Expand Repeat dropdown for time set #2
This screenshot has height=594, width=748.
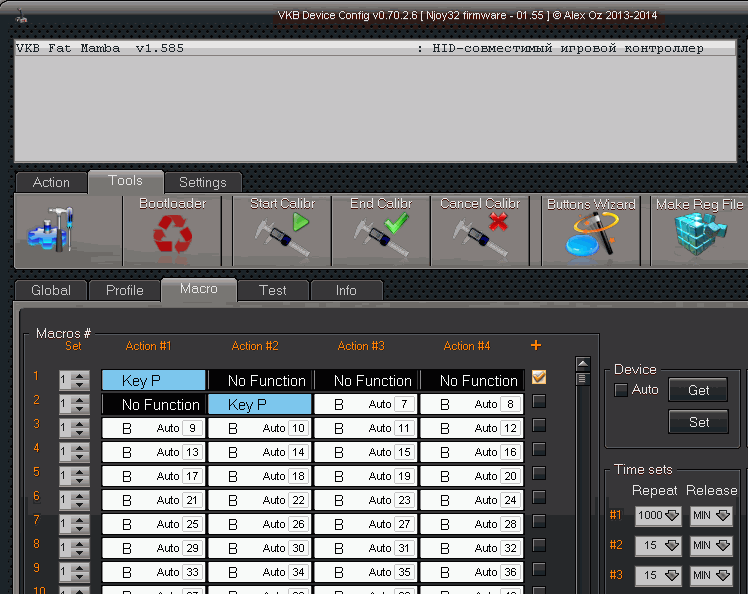(x=658, y=545)
